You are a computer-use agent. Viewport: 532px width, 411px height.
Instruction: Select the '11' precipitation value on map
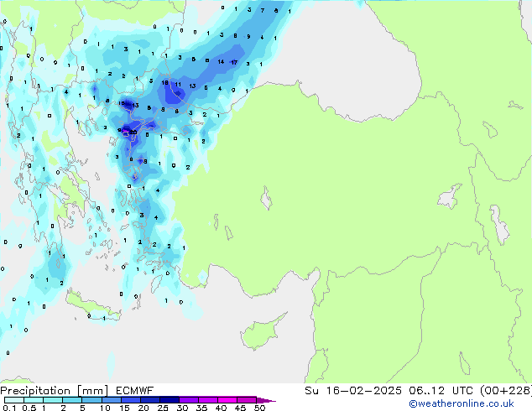coord(178,85)
